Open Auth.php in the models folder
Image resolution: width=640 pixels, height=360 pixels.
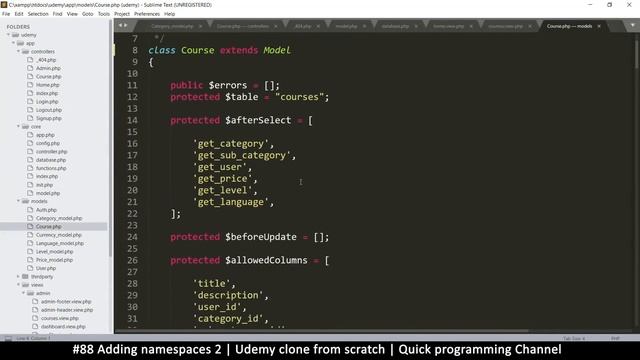[46, 210]
